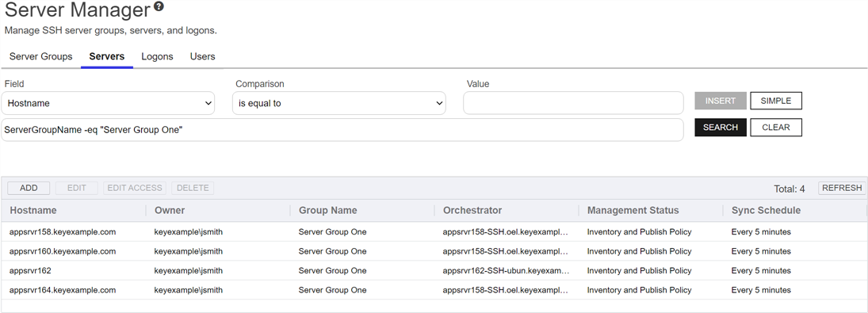Open the Logons tab
This screenshot has width=868, height=313.
point(157,56)
